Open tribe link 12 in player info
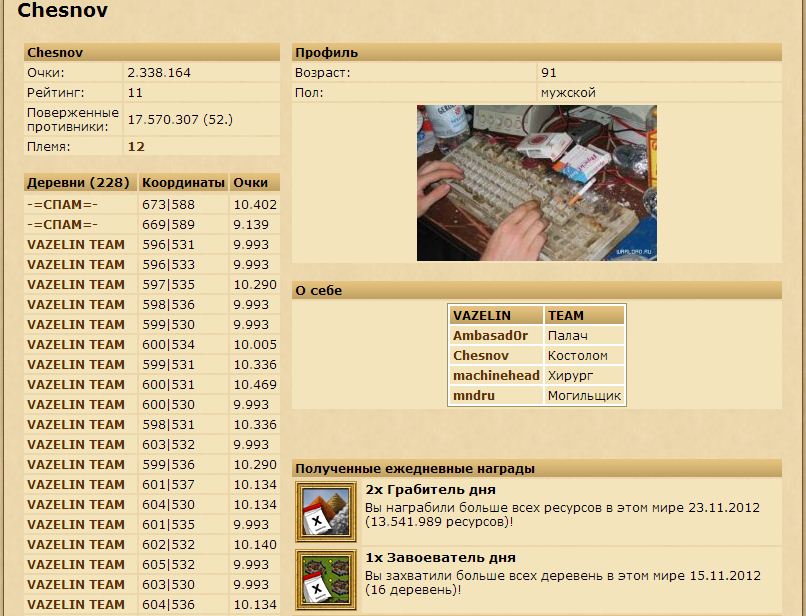The width and height of the screenshot is (806, 616). 136,146
